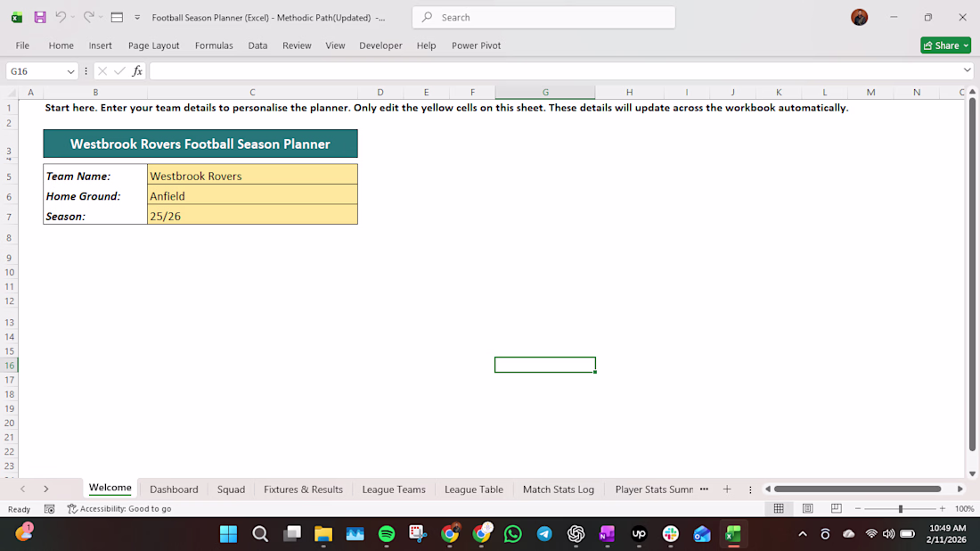
Task: Click the macro recording status bar icon
Action: tap(49, 509)
